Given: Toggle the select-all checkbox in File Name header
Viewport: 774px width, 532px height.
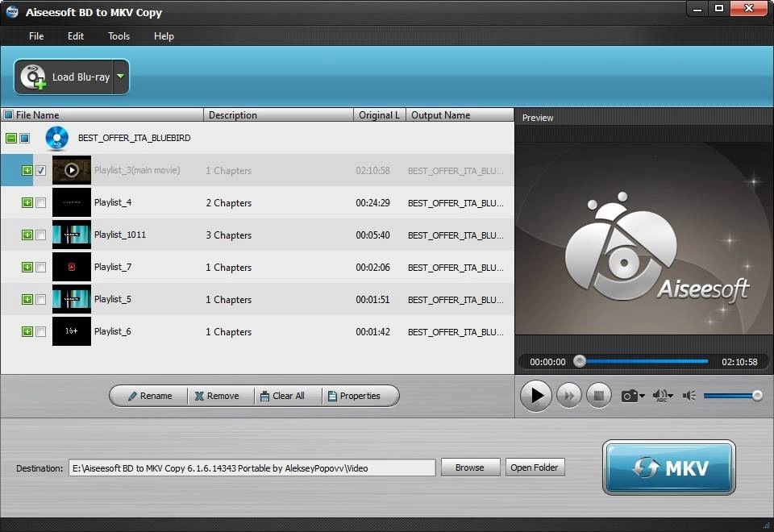Looking at the screenshot, I should [x=8, y=115].
